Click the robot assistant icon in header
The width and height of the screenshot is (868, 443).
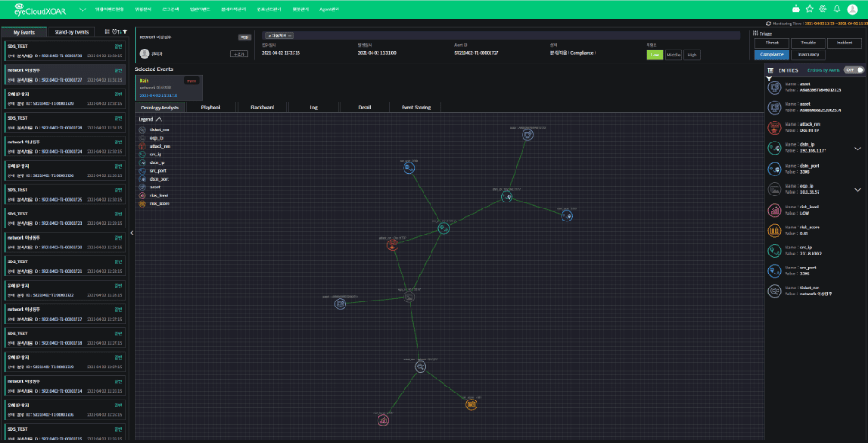796,9
